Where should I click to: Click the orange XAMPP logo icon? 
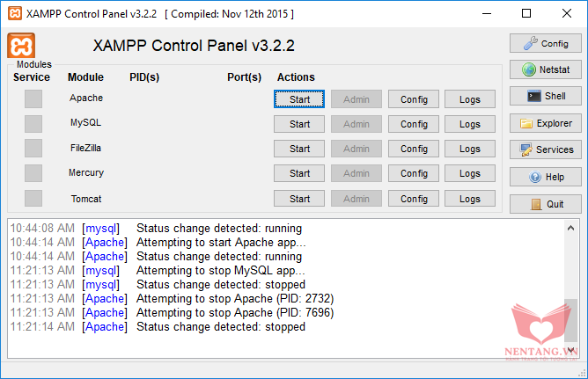21,47
